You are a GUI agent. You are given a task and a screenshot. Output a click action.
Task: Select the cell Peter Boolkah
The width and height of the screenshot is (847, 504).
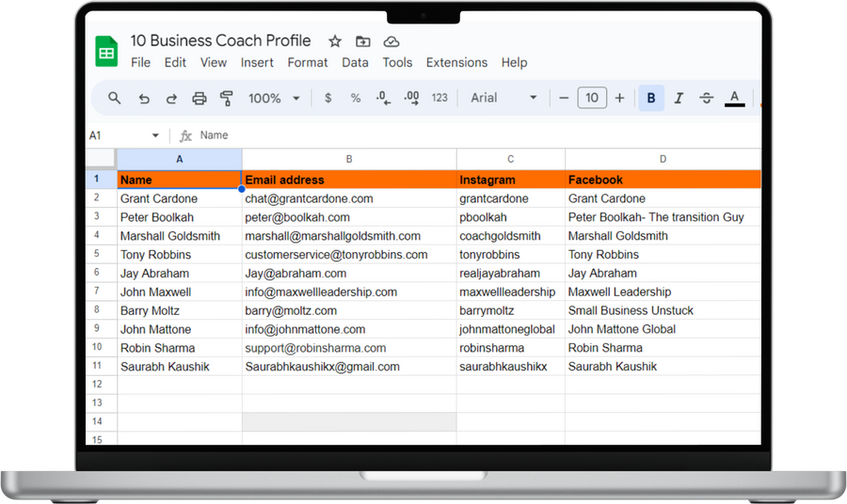180,217
